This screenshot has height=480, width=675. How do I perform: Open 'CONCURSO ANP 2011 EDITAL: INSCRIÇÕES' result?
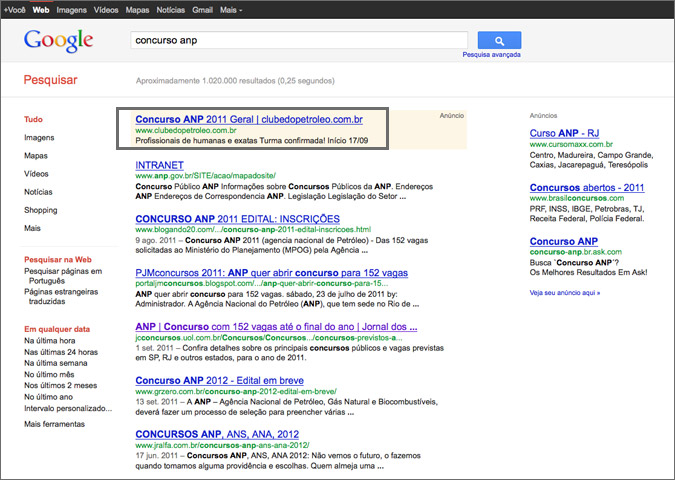point(237,219)
